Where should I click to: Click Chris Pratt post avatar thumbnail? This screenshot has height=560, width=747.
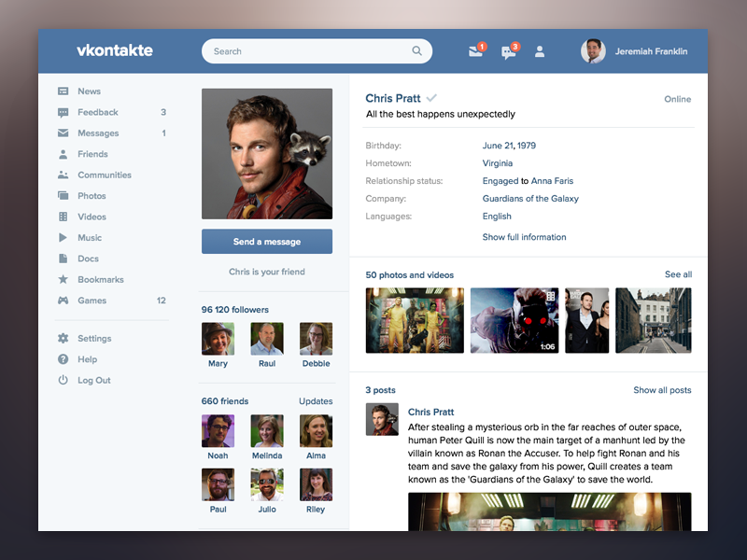tap(382, 419)
